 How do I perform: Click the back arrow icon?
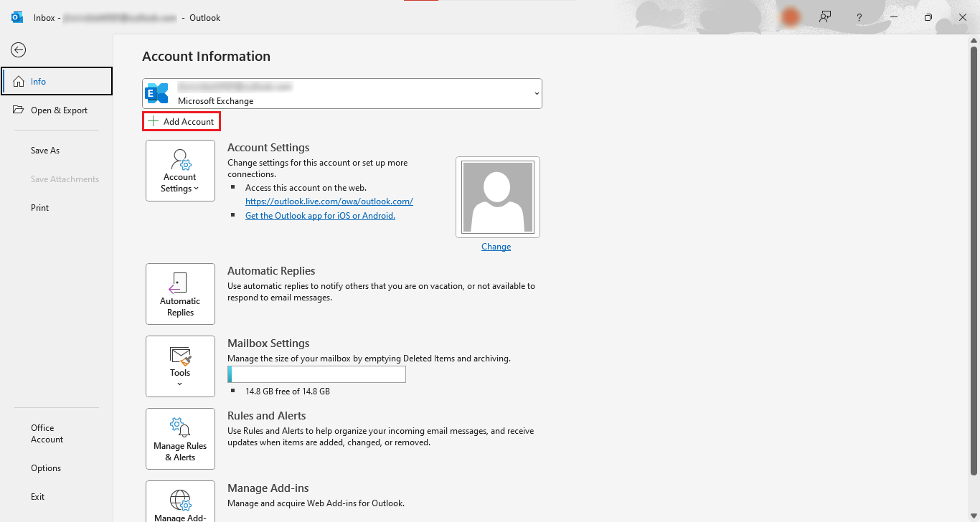point(19,49)
